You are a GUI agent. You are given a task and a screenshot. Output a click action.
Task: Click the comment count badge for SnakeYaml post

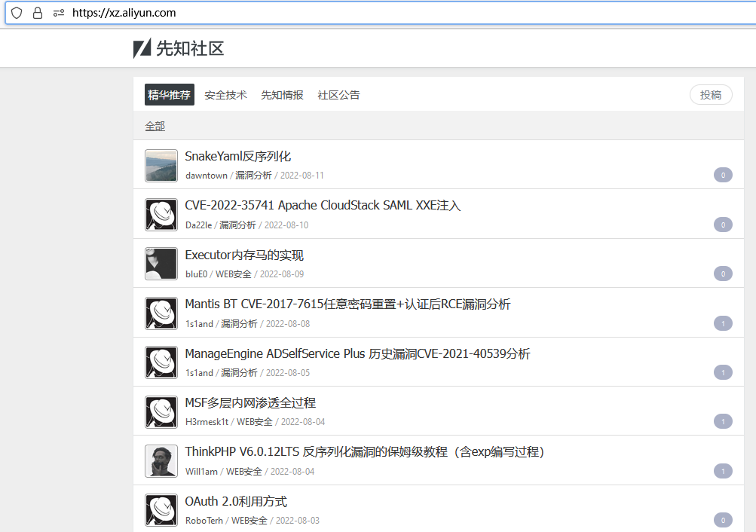[722, 176]
